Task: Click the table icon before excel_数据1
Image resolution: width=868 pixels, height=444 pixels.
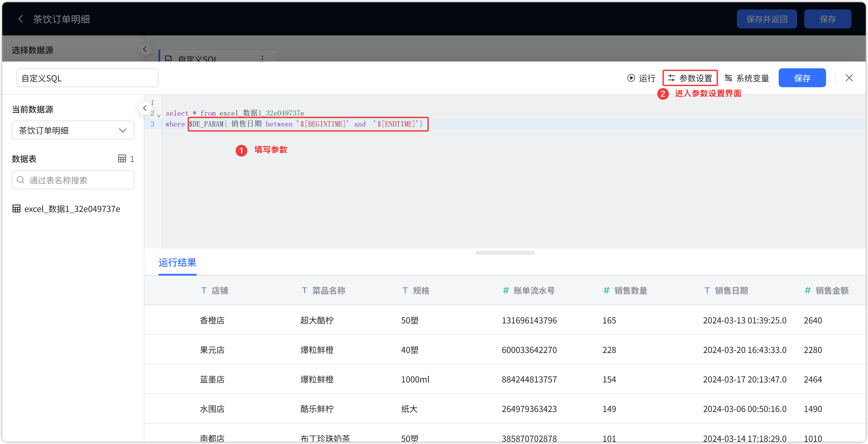Action: pyautogui.click(x=16, y=209)
